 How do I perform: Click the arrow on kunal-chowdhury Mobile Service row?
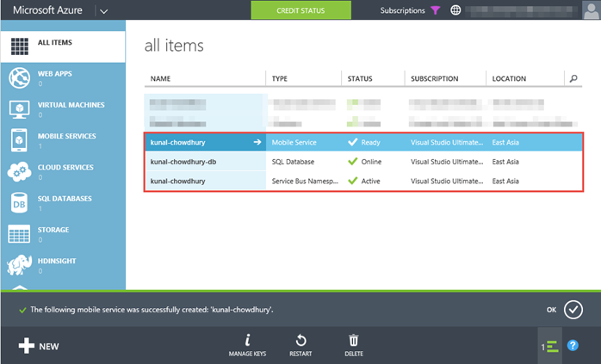(x=257, y=142)
